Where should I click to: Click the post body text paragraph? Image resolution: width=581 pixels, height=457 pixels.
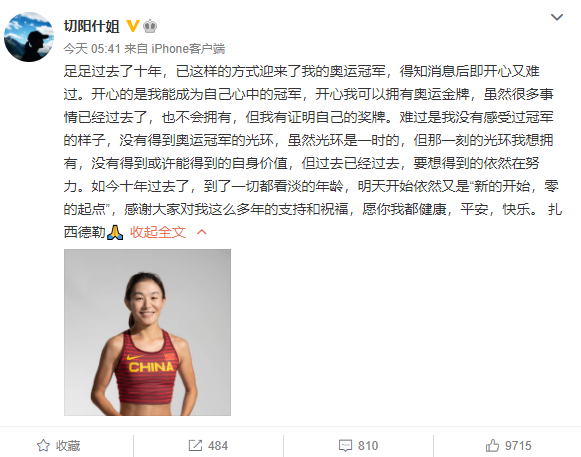(x=313, y=152)
